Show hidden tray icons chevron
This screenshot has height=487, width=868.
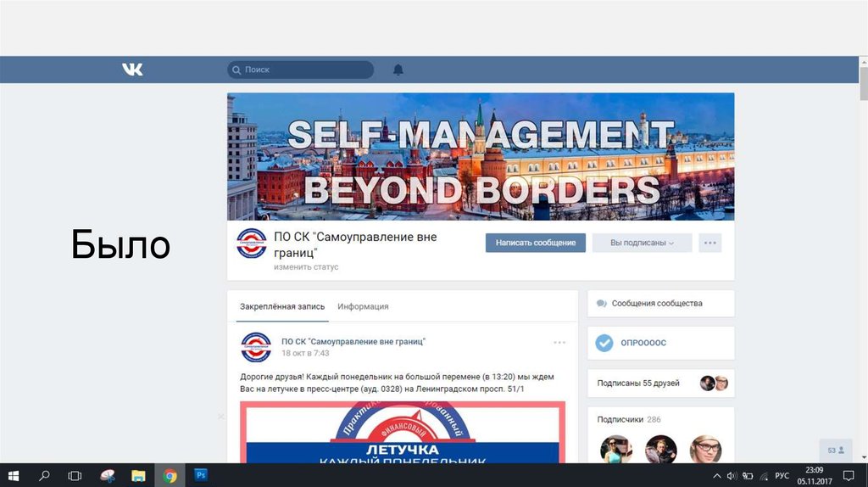[x=717, y=476]
